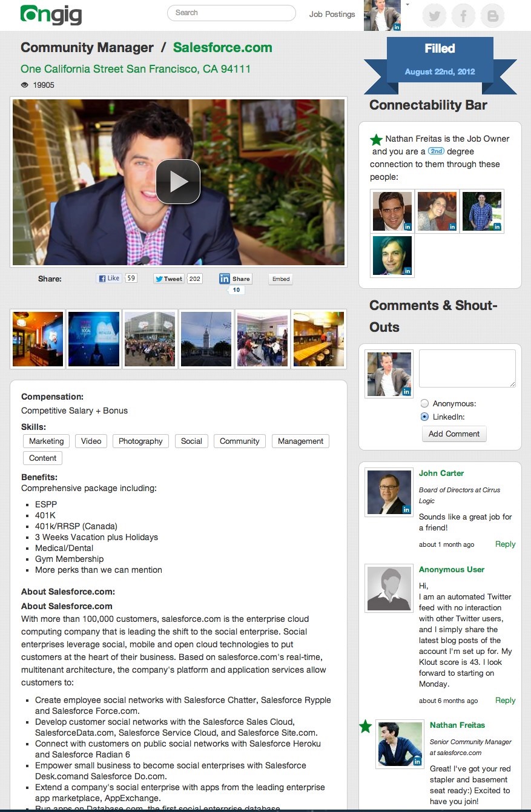Select the Community skill tag
The width and height of the screenshot is (531, 812).
[x=239, y=441]
